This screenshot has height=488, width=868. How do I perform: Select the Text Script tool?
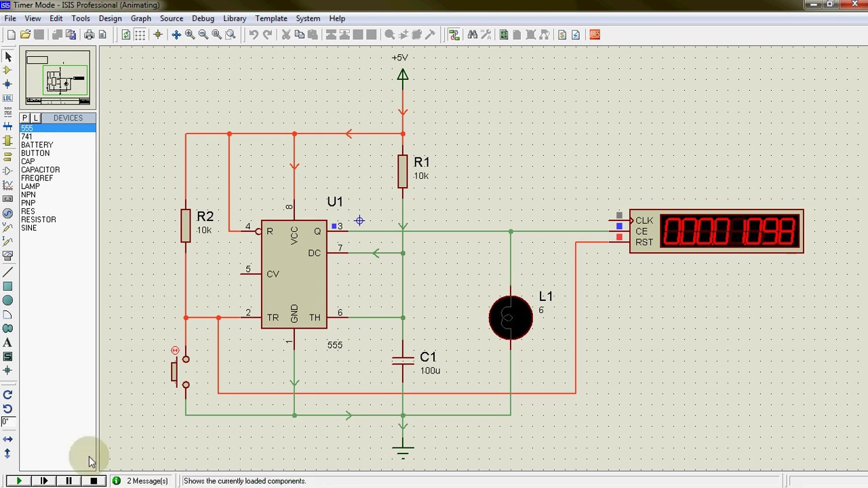(8, 112)
